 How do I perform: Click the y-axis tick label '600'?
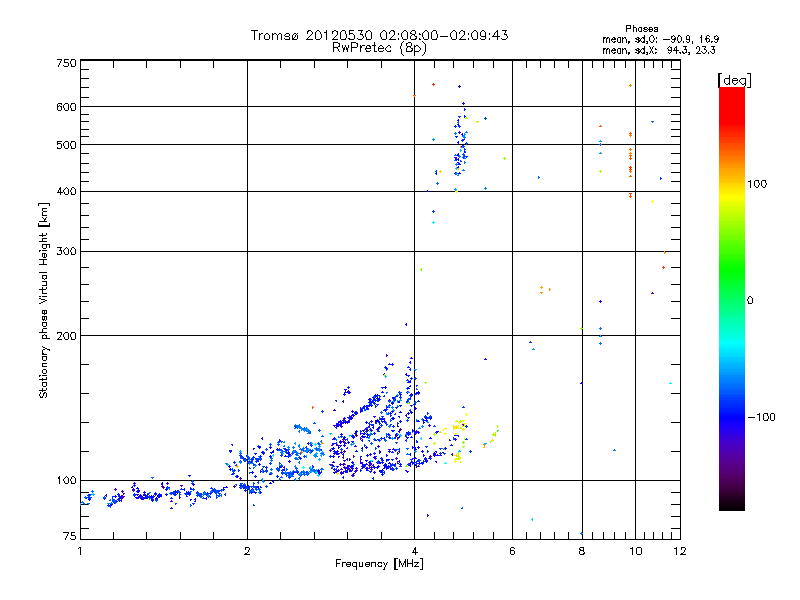(67, 107)
